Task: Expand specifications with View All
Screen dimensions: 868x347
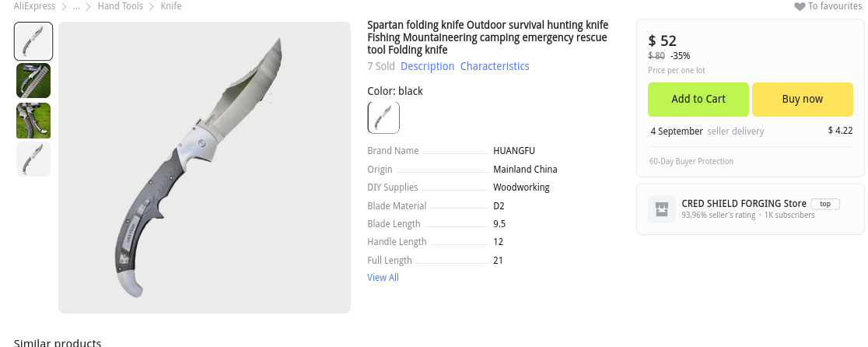Action: tap(383, 277)
